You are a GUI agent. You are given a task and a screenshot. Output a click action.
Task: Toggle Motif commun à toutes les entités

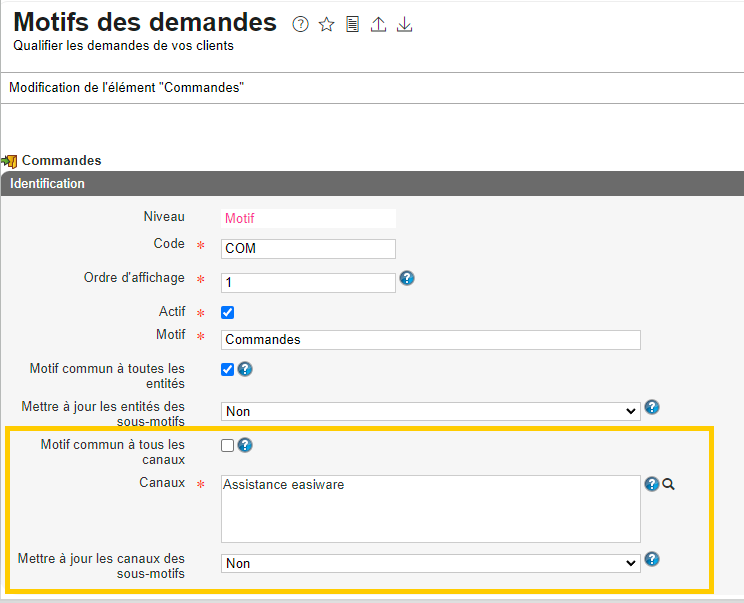coord(227,369)
